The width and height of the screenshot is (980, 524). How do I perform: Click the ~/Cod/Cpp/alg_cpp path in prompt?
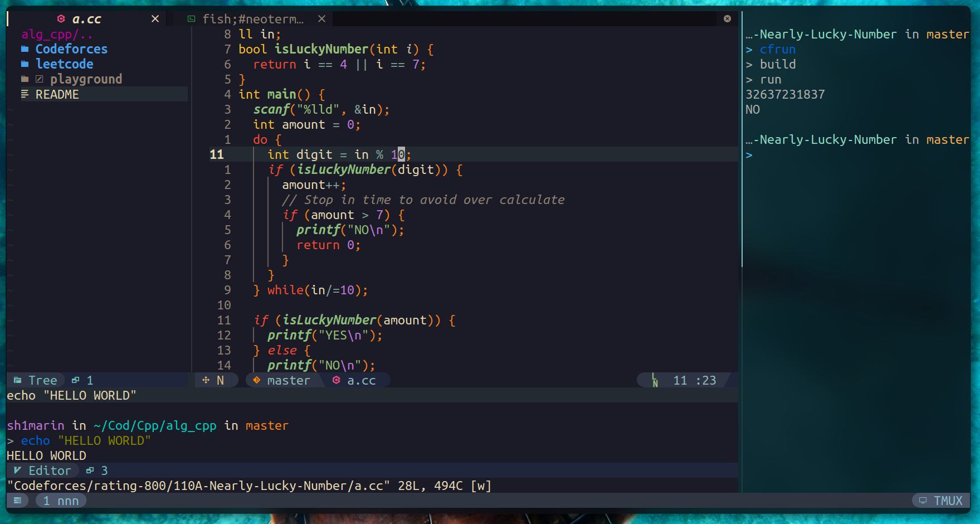pyautogui.click(x=155, y=425)
